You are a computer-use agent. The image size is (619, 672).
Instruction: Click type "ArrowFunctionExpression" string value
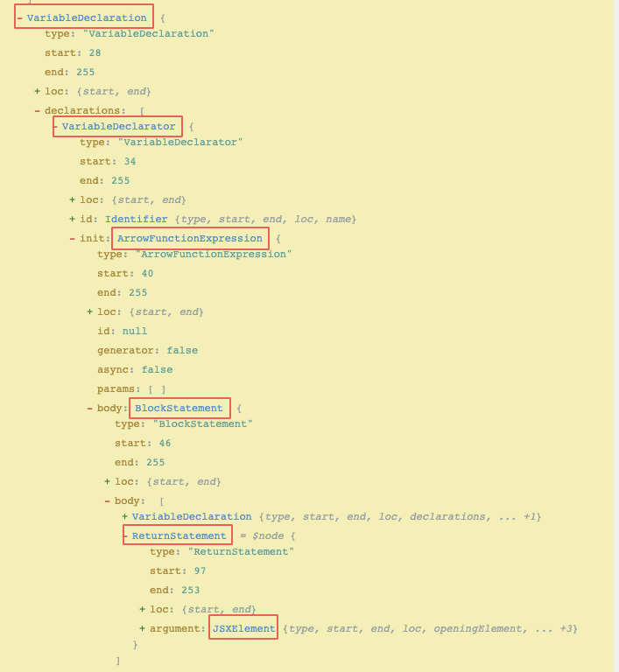214,254
